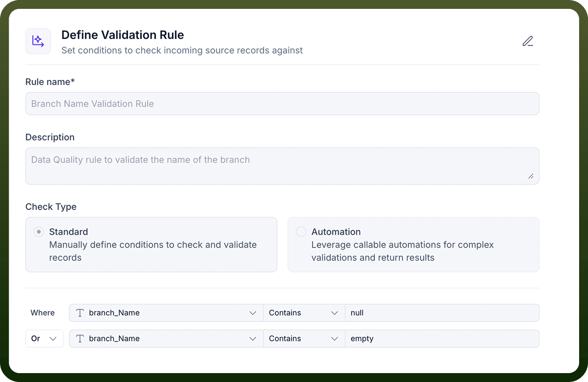Screen dimensions: 588x382
Task: Click the pencil edit icon in header
Action: coord(528,41)
